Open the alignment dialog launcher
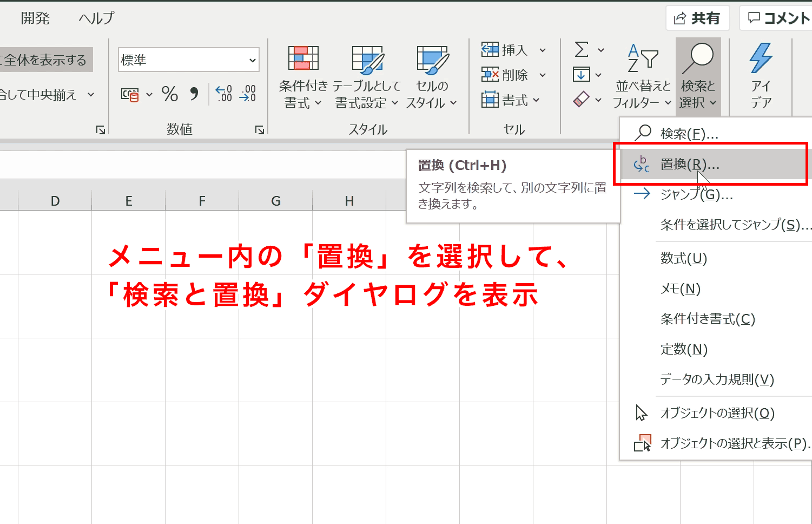Viewport: 812px width, 524px height. [101, 129]
